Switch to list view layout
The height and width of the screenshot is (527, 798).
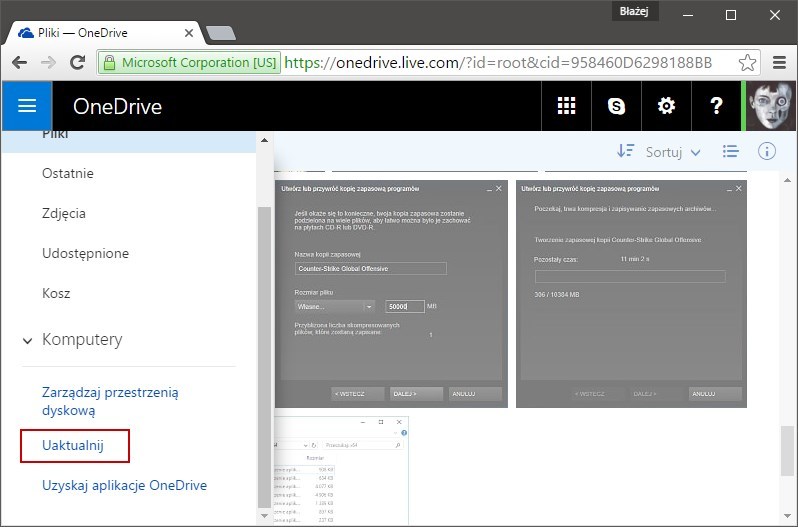click(730, 151)
